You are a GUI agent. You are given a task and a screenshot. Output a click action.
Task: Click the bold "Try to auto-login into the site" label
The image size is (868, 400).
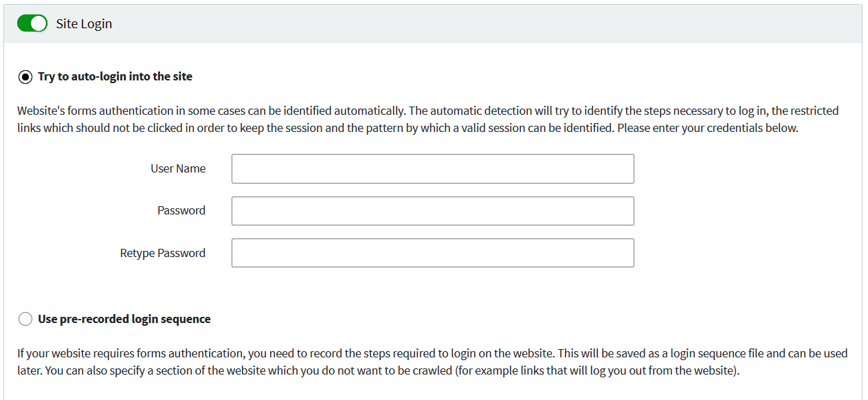pyautogui.click(x=115, y=77)
